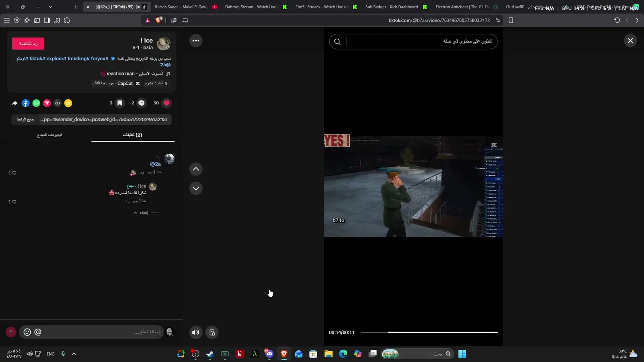644x362 pixels.
Task: Click the embed code icon
Action: coord(58,103)
